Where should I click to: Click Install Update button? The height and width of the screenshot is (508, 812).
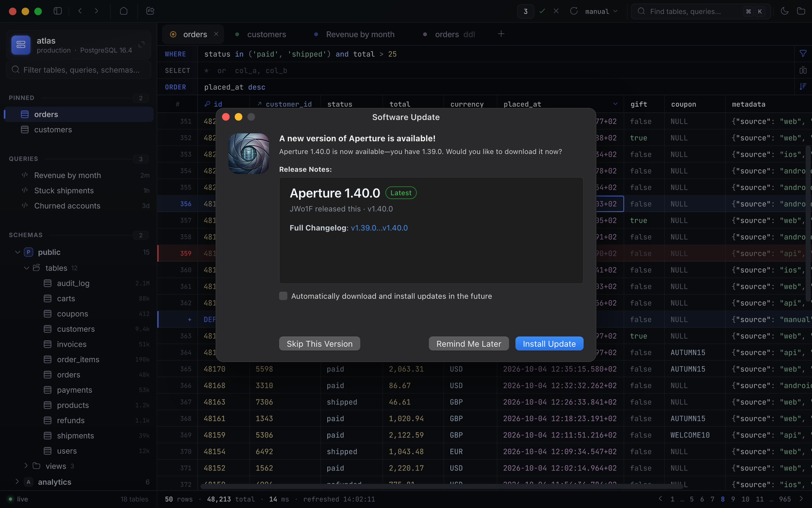[x=549, y=344]
